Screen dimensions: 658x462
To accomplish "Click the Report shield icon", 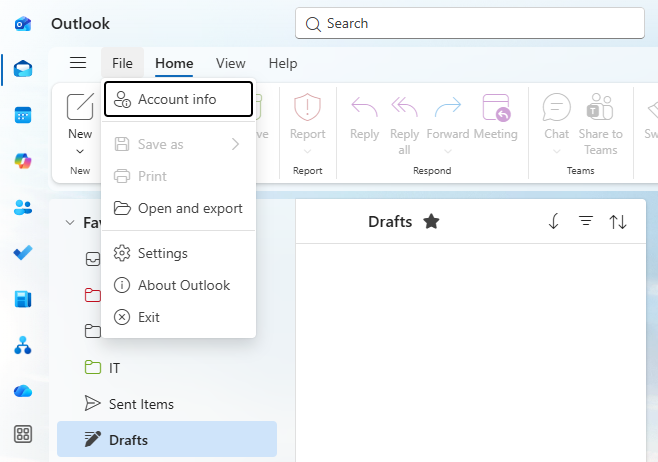I will (307, 108).
